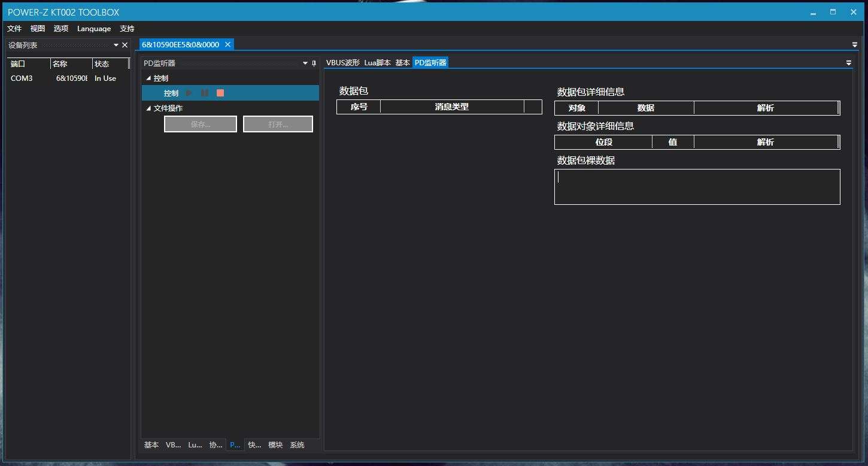The image size is (868, 466).
Task: Select the COM3 device row
Action: pyautogui.click(x=68, y=78)
